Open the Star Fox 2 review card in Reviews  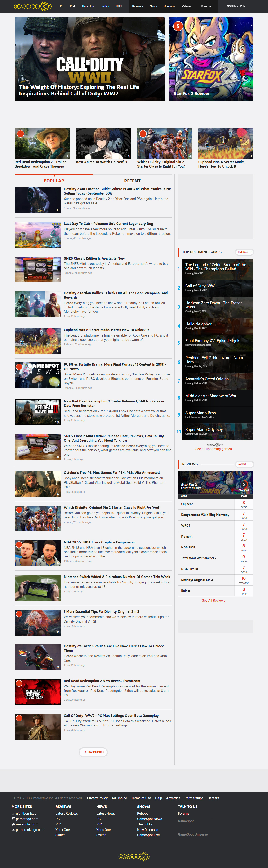tap(215, 482)
